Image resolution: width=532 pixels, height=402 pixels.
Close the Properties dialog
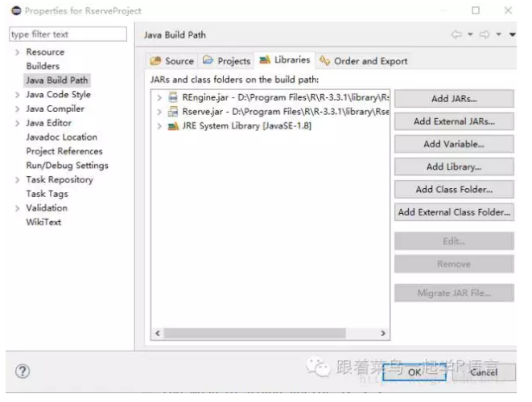508,10
